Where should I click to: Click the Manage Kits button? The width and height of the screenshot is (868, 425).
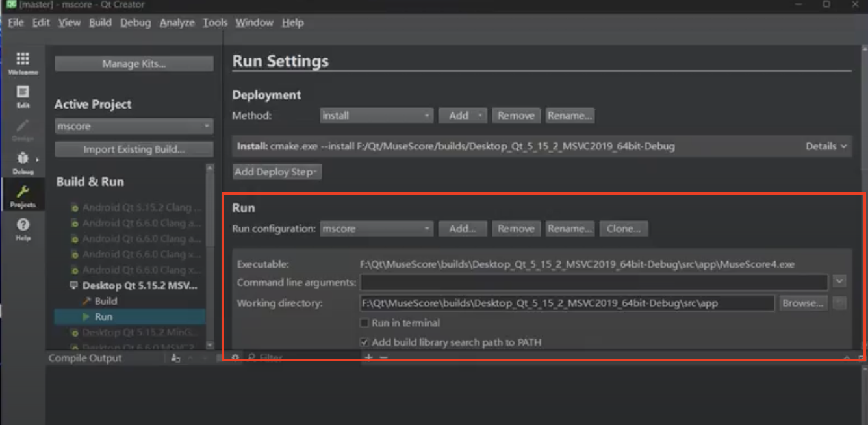(133, 63)
